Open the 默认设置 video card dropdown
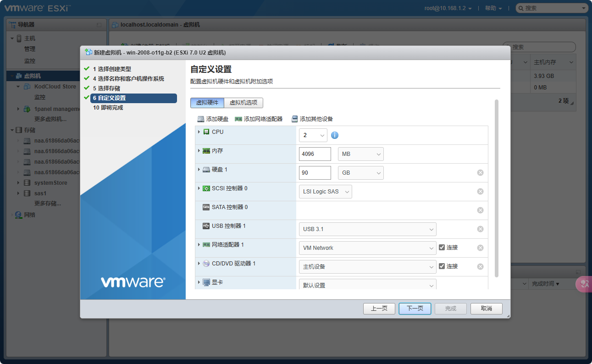 click(368, 285)
